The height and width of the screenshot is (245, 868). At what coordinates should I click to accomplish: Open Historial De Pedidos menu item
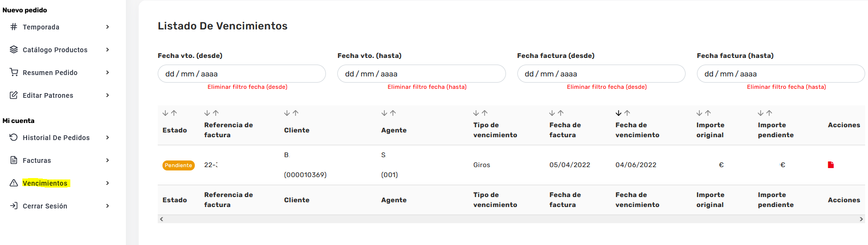point(56,138)
